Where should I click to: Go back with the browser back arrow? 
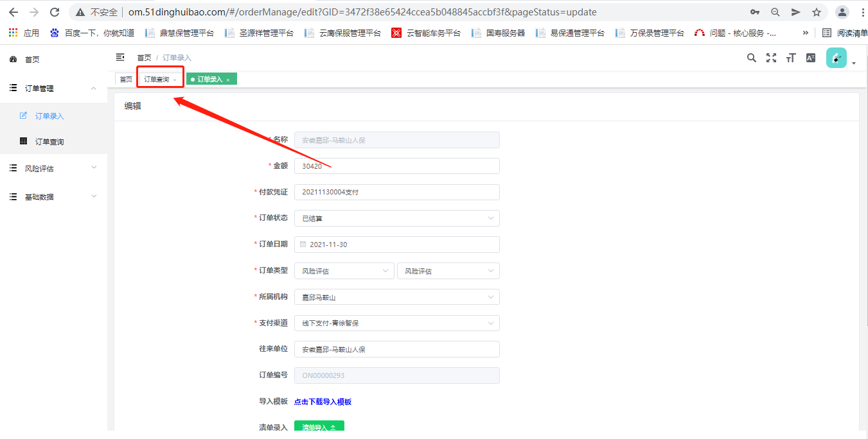pos(13,12)
